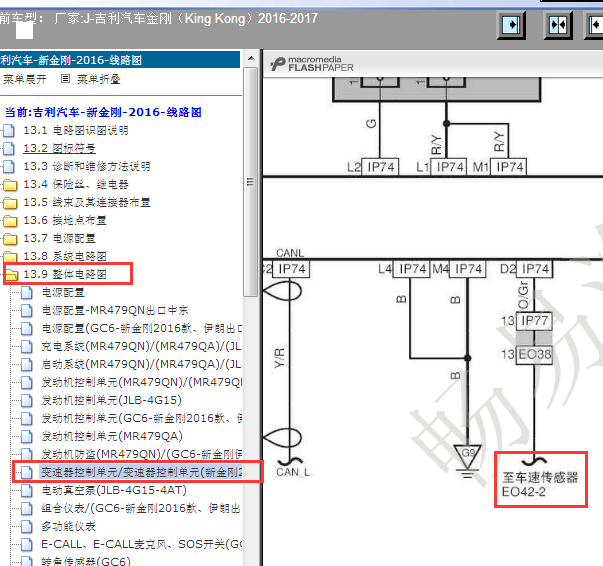Expand 13.7 电源配置 folder

click(x=59, y=239)
